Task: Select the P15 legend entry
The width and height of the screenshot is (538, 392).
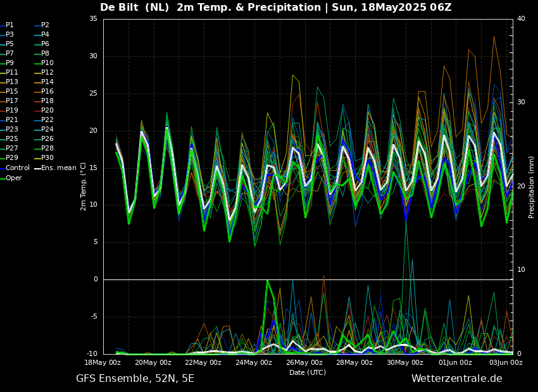Action: tap(9, 91)
